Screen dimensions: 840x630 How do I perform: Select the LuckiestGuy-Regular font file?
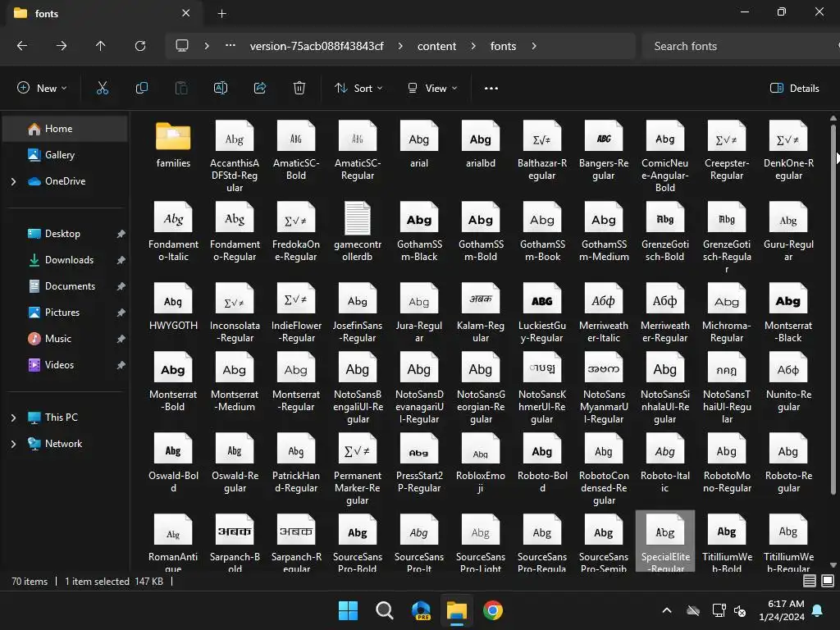(x=542, y=313)
